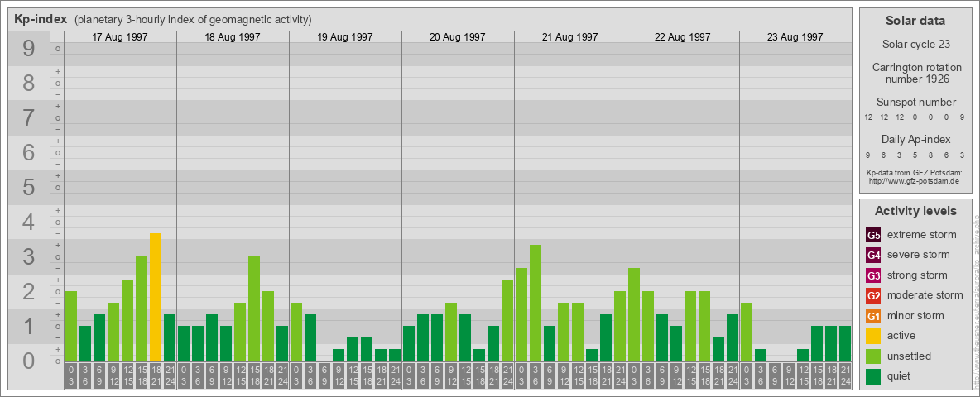Click the G4 severe storm legend icon
Image resolution: width=980 pixels, height=397 pixels.
873,255
